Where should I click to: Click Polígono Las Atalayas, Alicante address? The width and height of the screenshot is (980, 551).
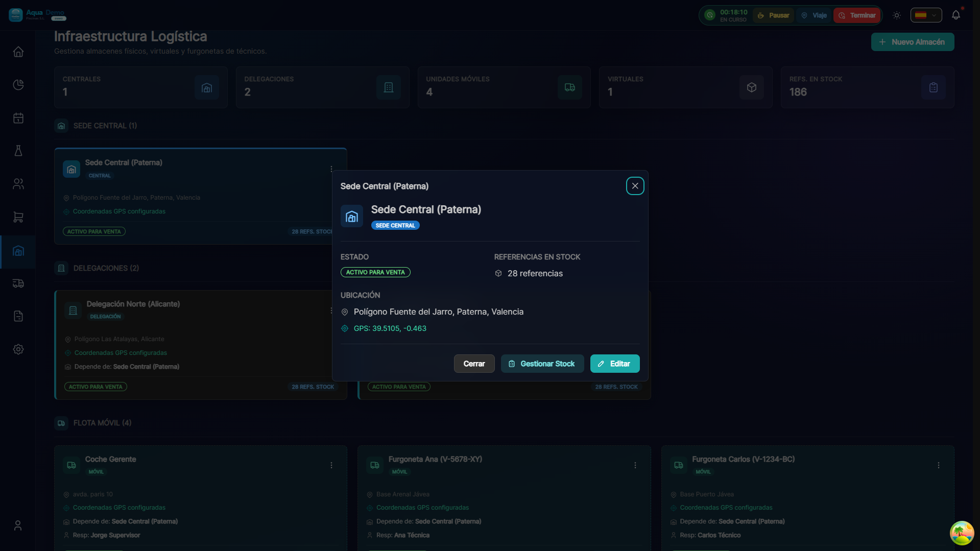119,339
